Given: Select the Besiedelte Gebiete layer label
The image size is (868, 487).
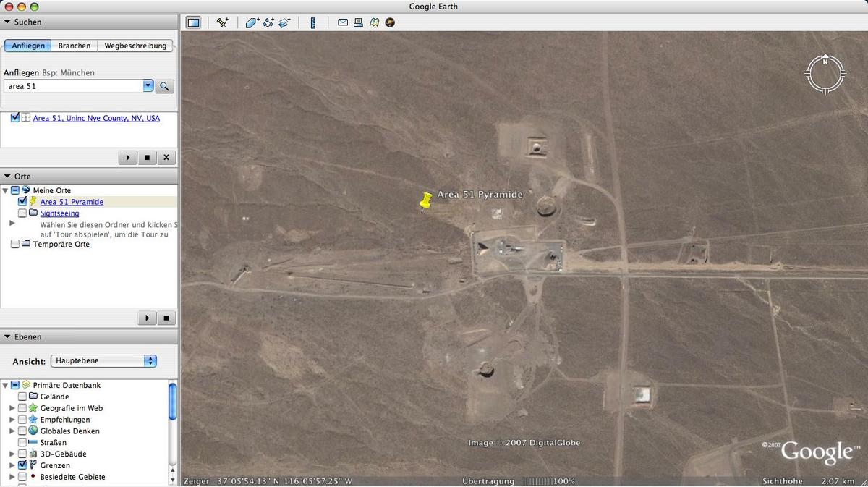Looking at the screenshot, I should pyautogui.click(x=72, y=477).
